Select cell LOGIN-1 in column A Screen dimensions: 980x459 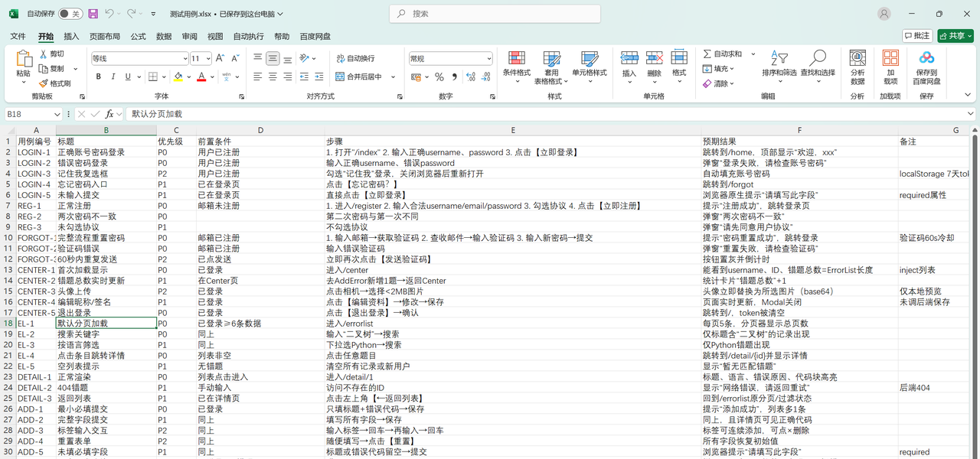[x=36, y=152]
